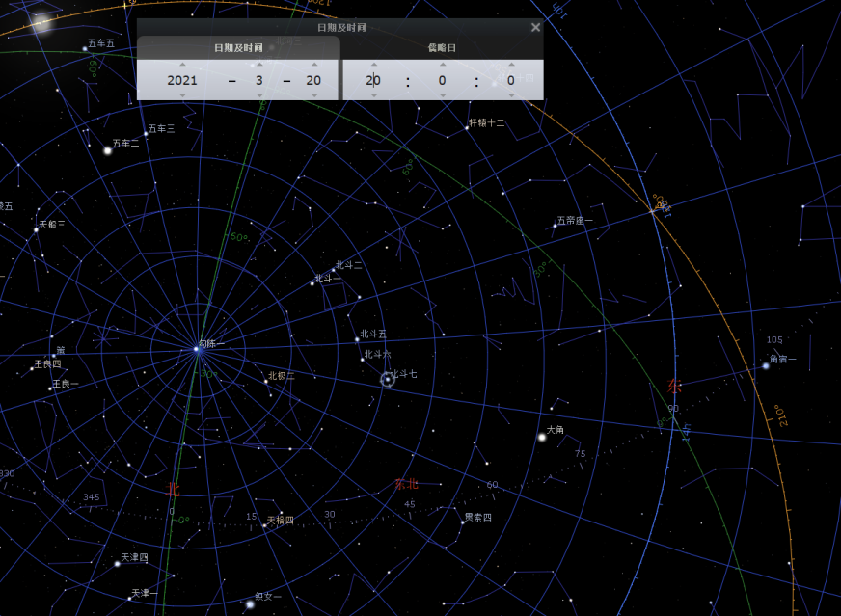Select the 日期及时间 tab
Viewport: 841px width, 616px height.
point(238,47)
